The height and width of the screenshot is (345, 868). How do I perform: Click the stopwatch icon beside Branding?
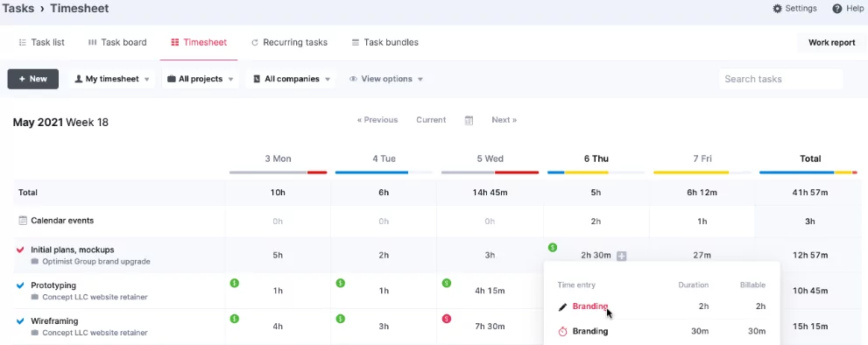pyautogui.click(x=563, y=332)
